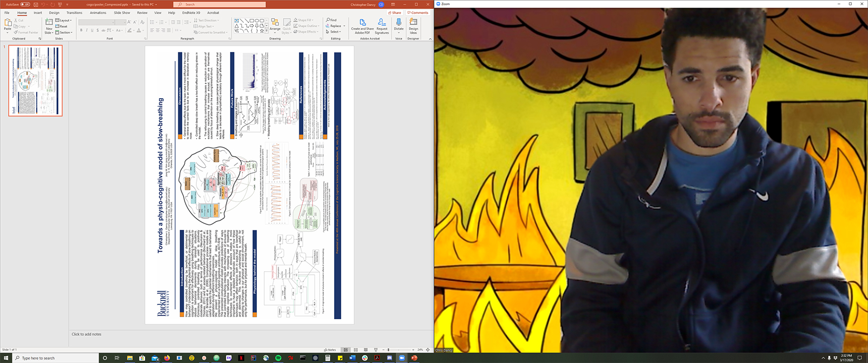Expand the Section dropdown
Screen dimensions: 868x363
(64, 32)
